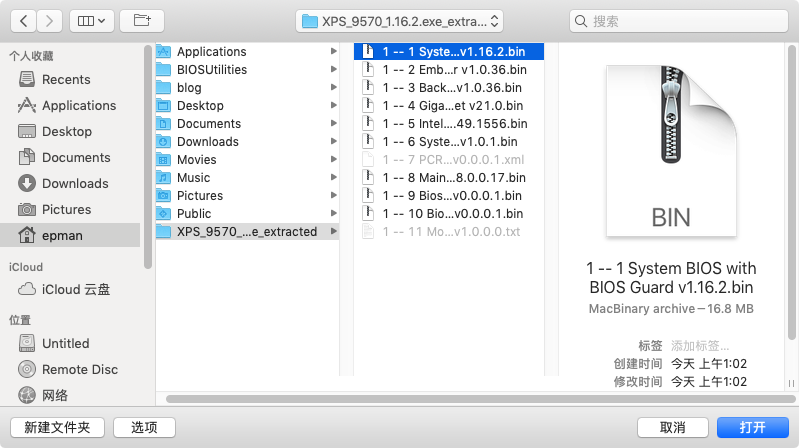Viewport: 799px width, 448px height.
Task: Click the back navigation arrow
Action: [x=24, y=20]
